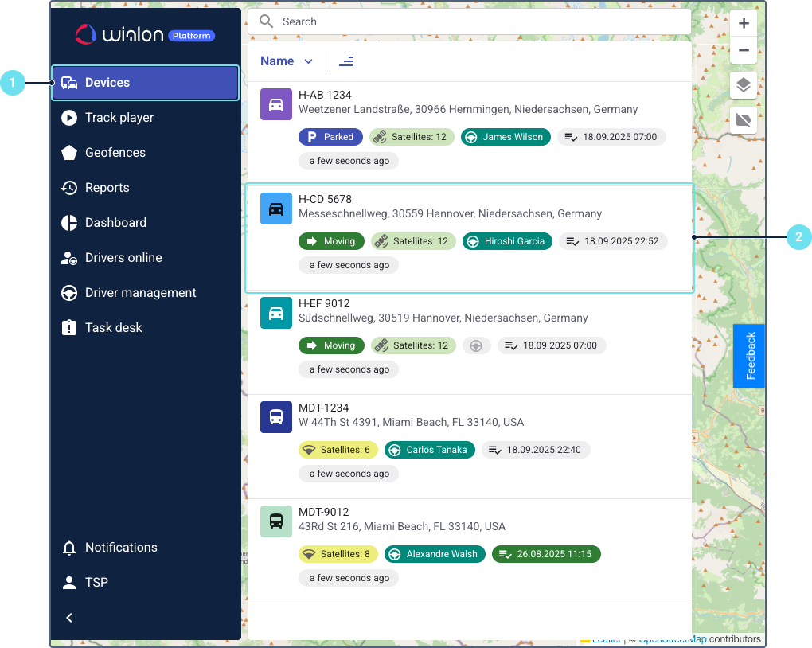
Task: Click the Satellites: 8 badge
Action: click(338, 554)
